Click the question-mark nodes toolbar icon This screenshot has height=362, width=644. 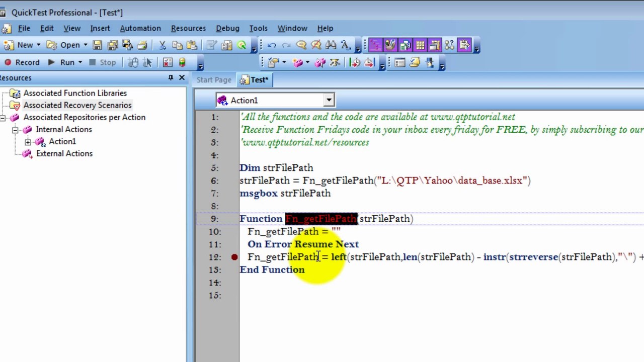point(449,45)
